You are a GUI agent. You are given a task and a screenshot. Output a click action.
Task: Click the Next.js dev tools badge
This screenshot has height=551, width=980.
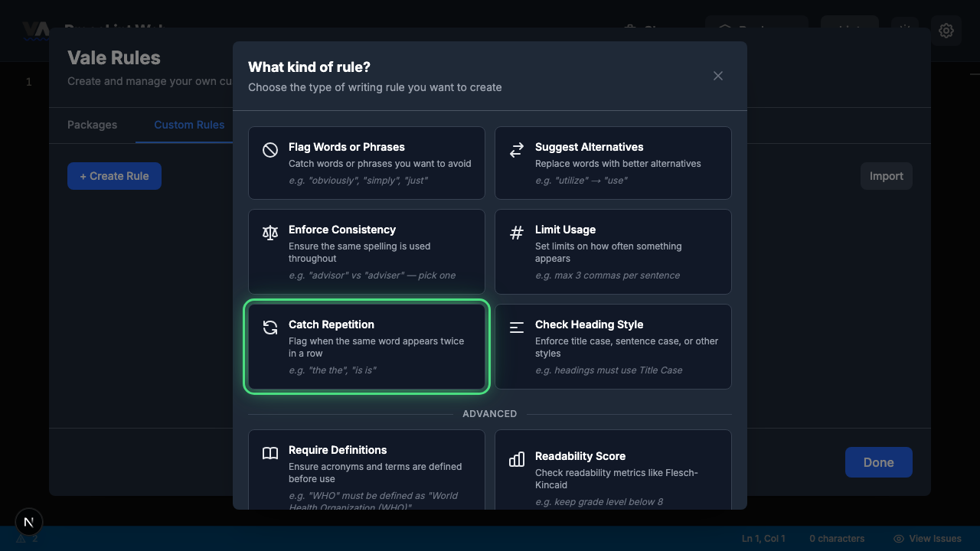click(x=29, y=522)
